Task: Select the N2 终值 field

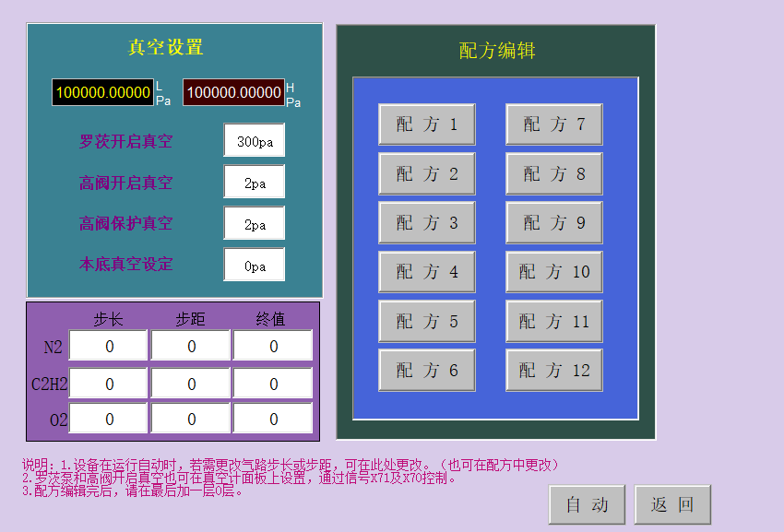Action: tap(273, 347)
